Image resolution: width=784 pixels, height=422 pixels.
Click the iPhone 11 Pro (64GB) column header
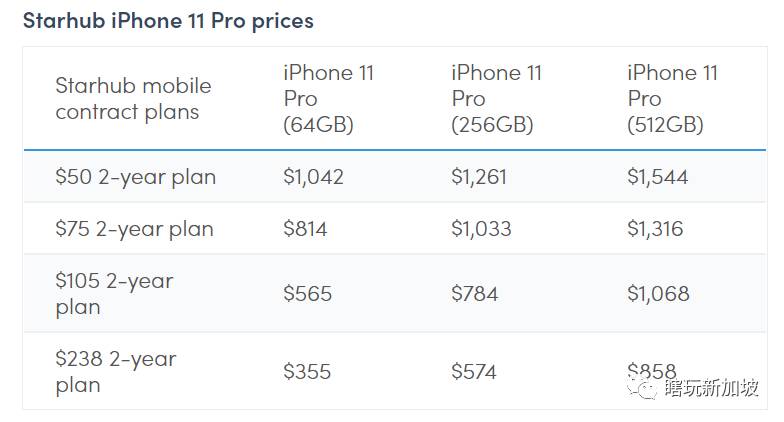[318, 99]
